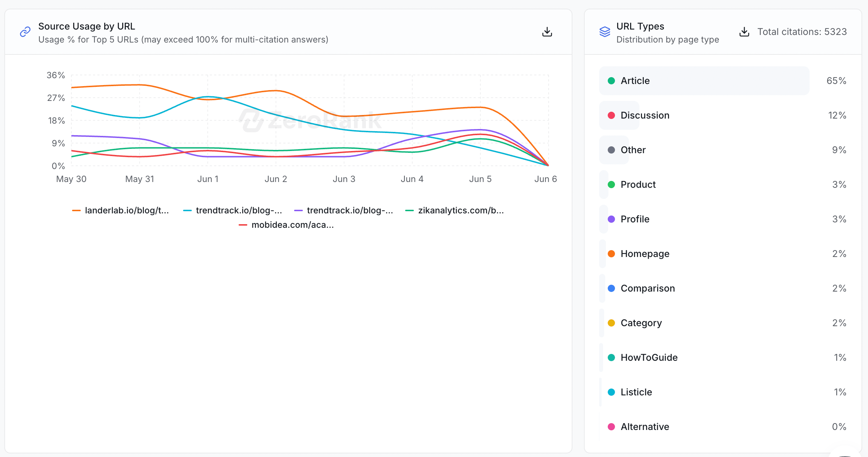
Task: Click the Source Usage by URL heading
Action: (x=87, y=26)
